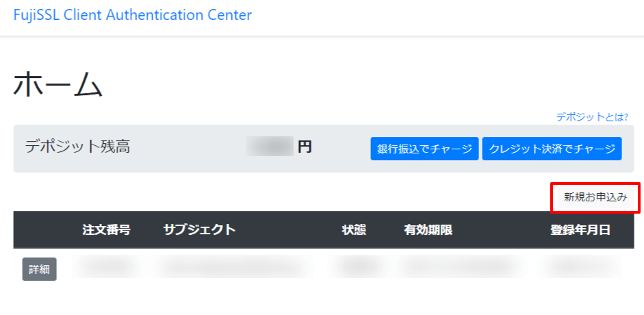Click the blurred deposit balance amount

click(270, 147)
